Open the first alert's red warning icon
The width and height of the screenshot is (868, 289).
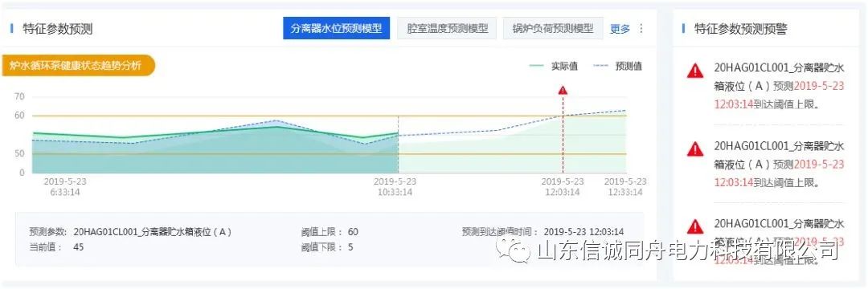click(695, 70)
